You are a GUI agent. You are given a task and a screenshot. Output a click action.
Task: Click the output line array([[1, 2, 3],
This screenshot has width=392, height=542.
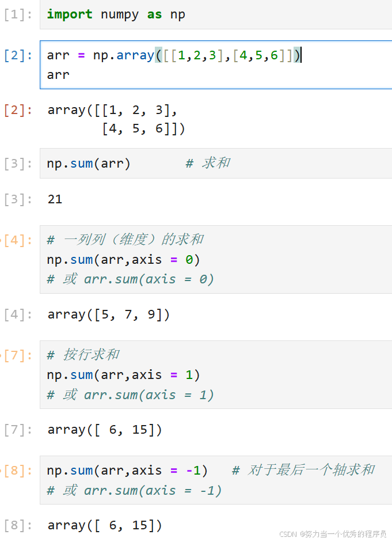coord(112,110)
